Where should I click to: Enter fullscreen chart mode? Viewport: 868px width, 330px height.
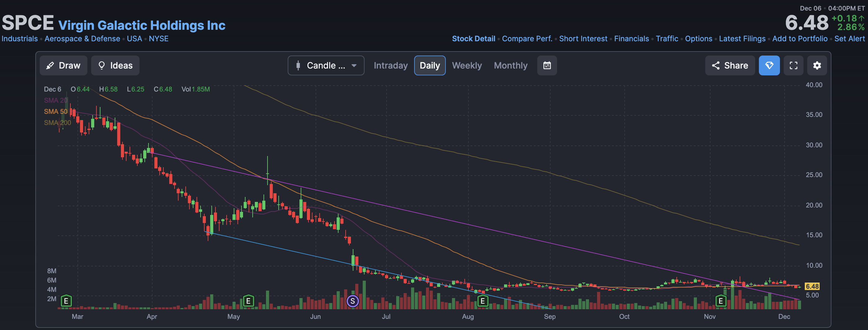tap(793, 65)
